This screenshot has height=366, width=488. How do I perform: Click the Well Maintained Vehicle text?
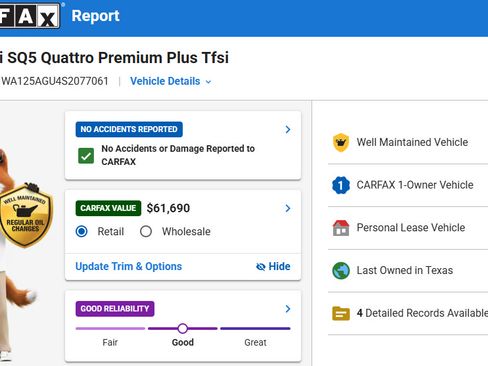(x=412, y=142)
